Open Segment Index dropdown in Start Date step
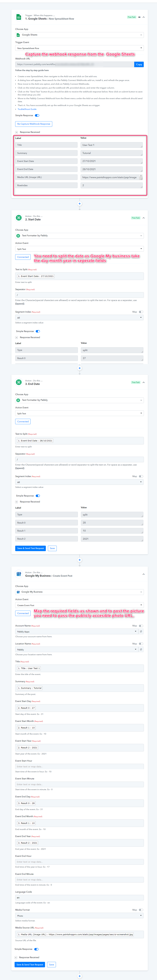157x980 pixels. click(79, 318)
